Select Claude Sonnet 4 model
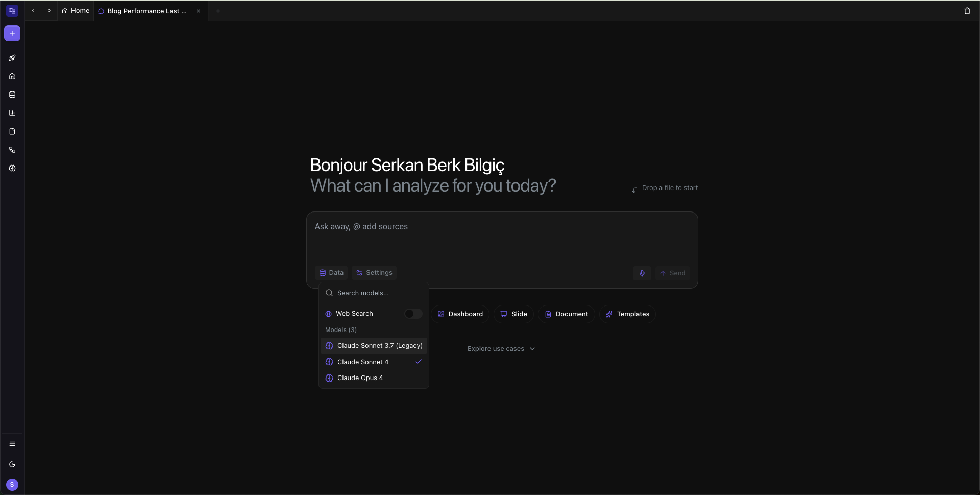 (x=374, y=362)
